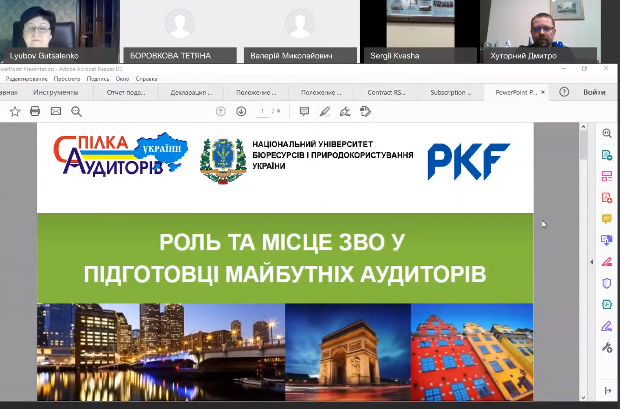Open the magnifier search tool in toolbar

click(76, 112)
